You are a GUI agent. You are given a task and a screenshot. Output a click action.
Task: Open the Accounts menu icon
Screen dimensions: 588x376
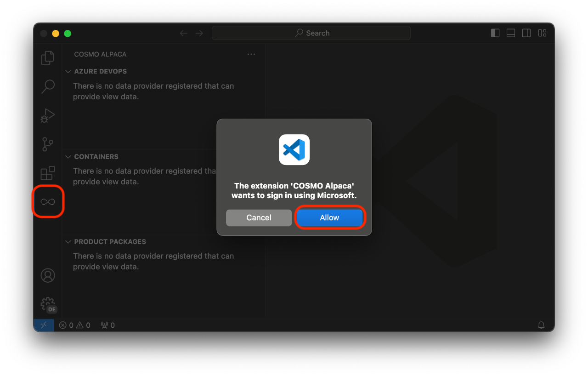(x=47, y=275)
